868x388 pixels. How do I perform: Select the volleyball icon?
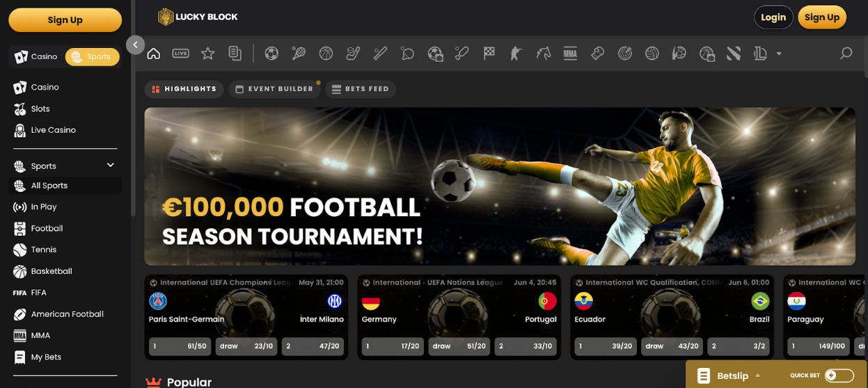(652, 54)
